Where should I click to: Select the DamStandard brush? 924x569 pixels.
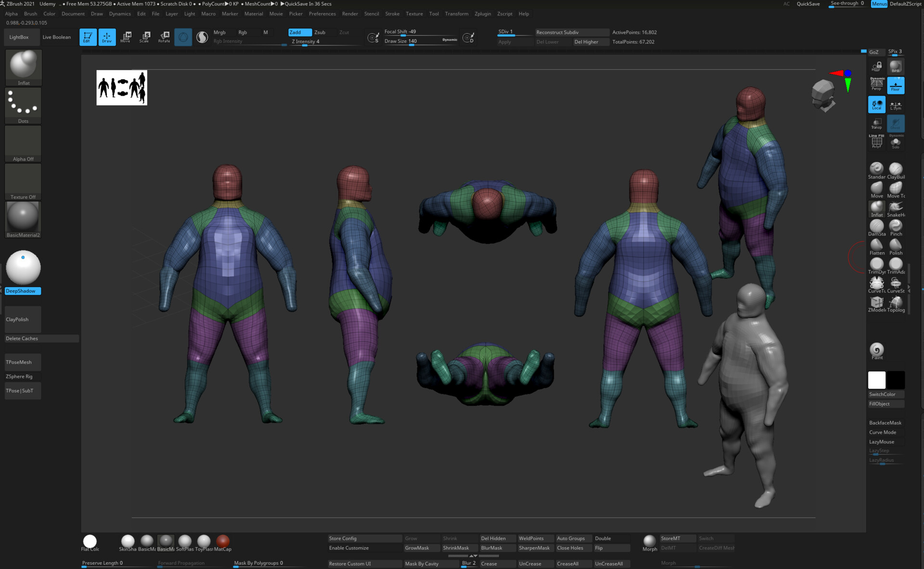[876, 226]
